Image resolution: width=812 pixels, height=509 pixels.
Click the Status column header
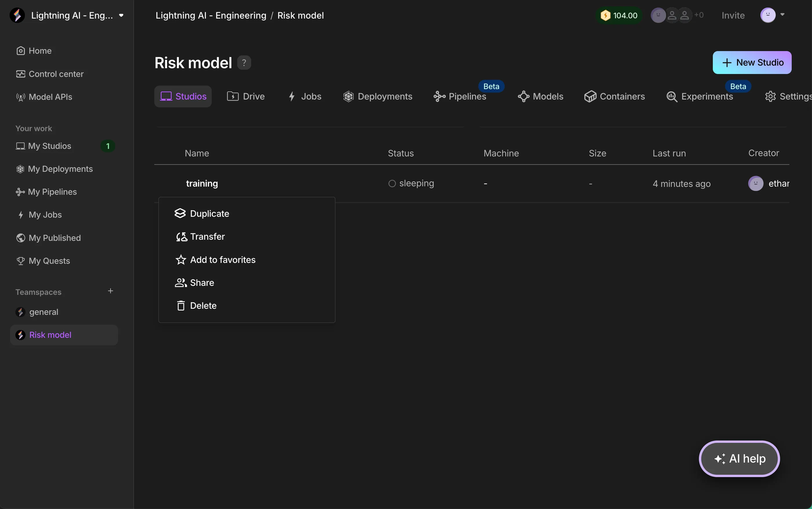400,154
